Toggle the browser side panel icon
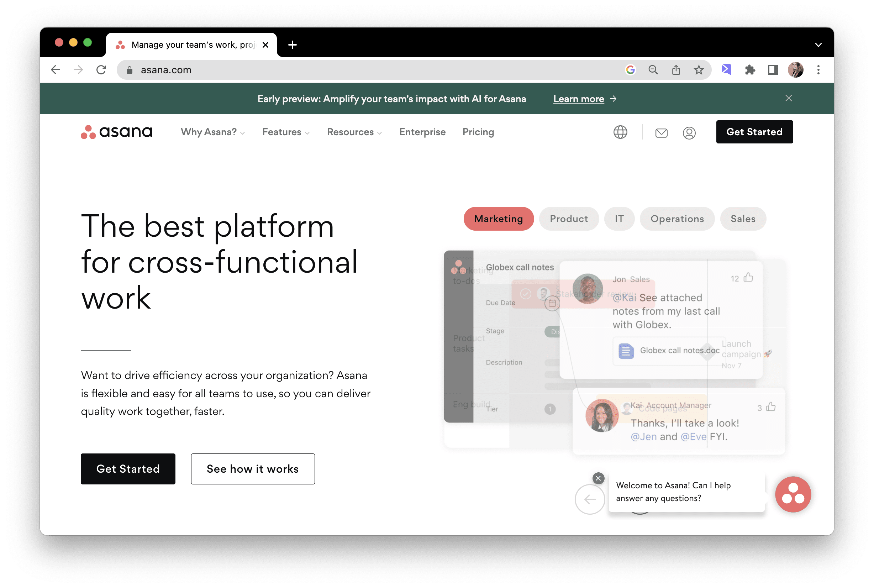This screenshot has width=874, height=588. pyautogui.click(x=772, y=70)
